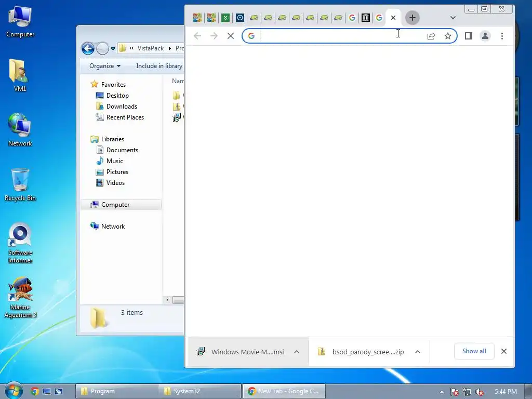Open a new Chrome tab with plus button
The width and height of the screenshot is (532, 399).
coord(412,18)
